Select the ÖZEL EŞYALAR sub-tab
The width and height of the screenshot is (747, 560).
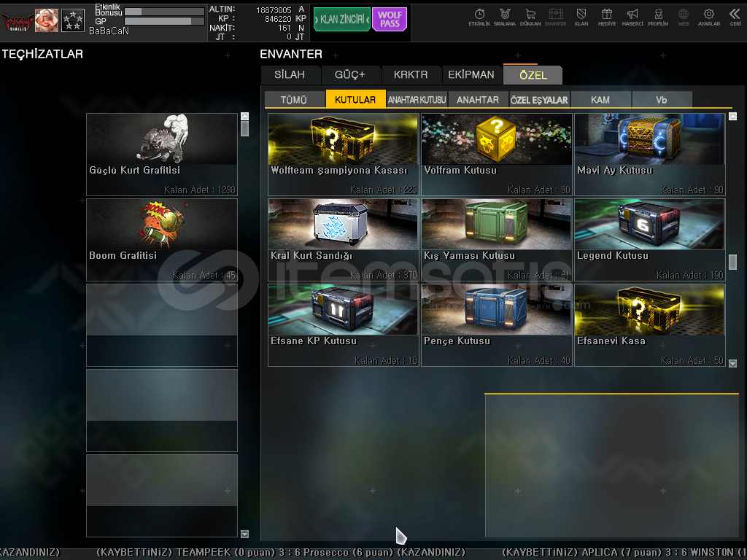pos(539,99)
